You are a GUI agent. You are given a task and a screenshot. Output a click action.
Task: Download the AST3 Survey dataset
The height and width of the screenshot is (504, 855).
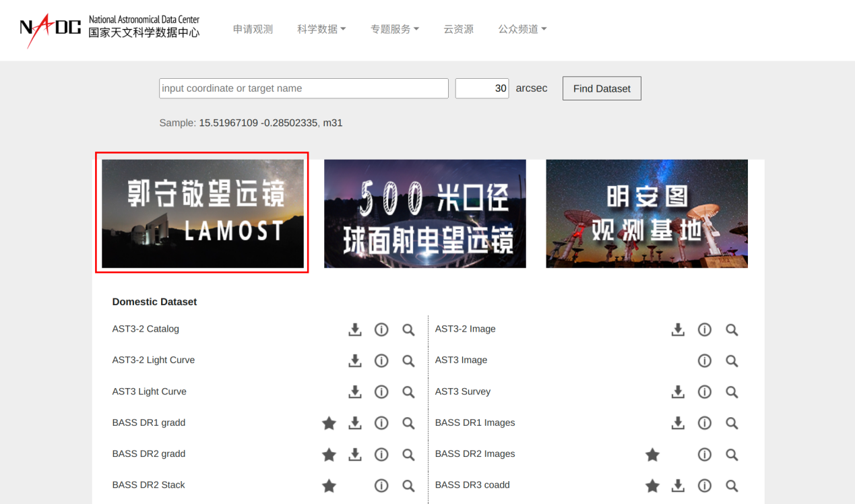(x=678, y=391)
